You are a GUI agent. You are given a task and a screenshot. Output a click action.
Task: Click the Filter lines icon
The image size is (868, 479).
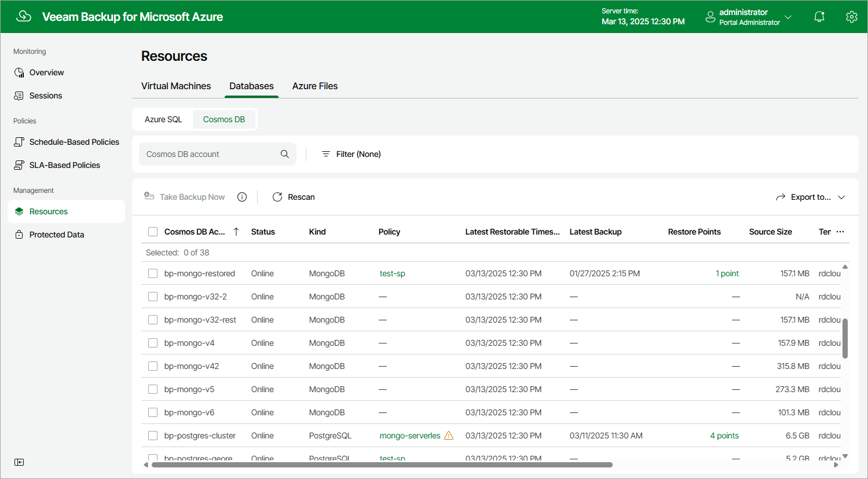coord(326,154)
